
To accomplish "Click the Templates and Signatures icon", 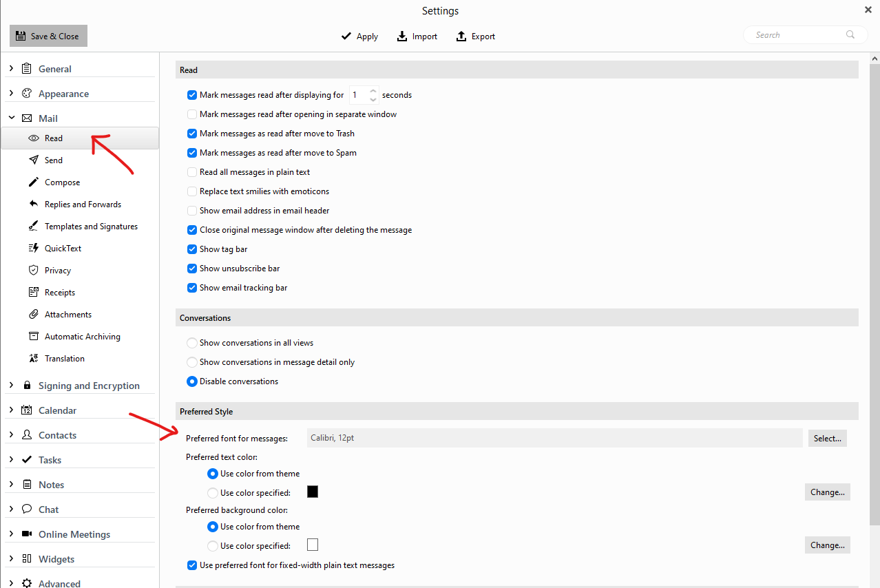I will [34, 226].
